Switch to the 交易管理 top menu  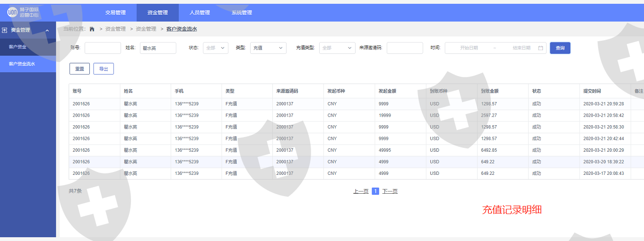coord(115,13)
